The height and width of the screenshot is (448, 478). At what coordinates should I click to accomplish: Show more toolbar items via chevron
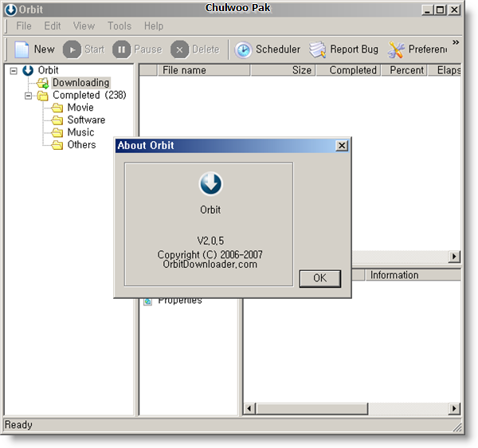coord(456,42)
